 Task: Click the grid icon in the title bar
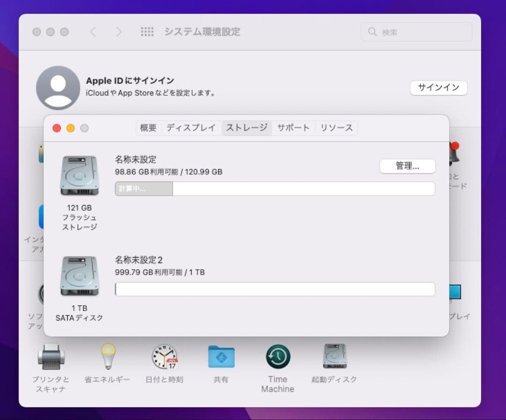[x=147, y=31]
